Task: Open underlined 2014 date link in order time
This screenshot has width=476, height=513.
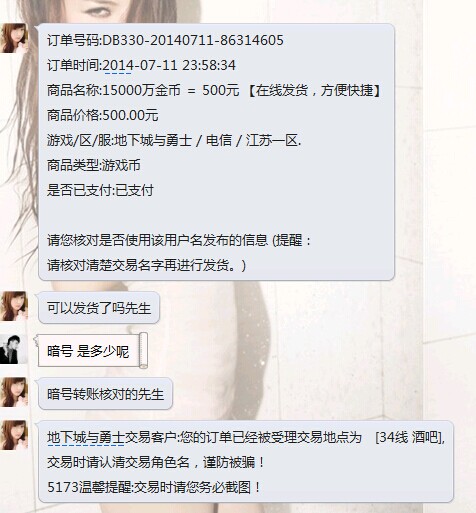Action: [x=118, y=65]
